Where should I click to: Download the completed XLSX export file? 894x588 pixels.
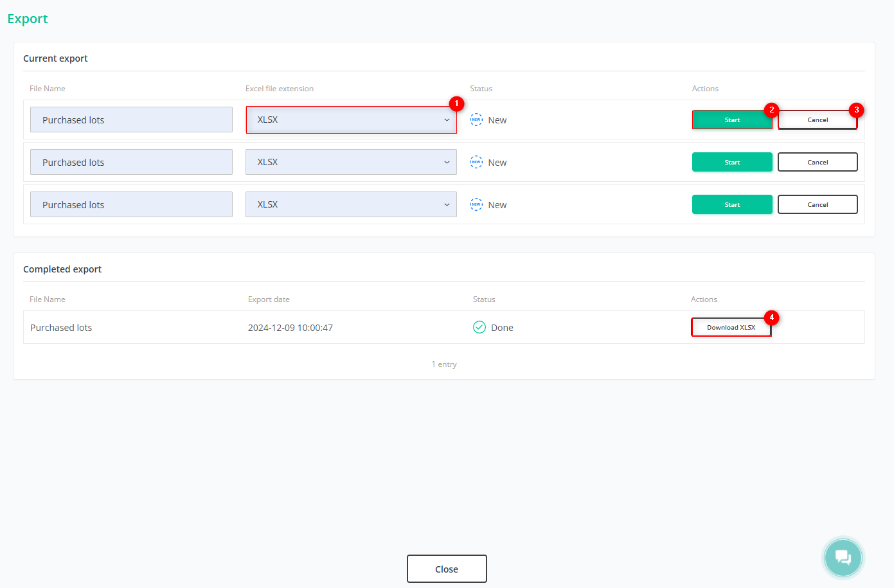coord(731,328)
